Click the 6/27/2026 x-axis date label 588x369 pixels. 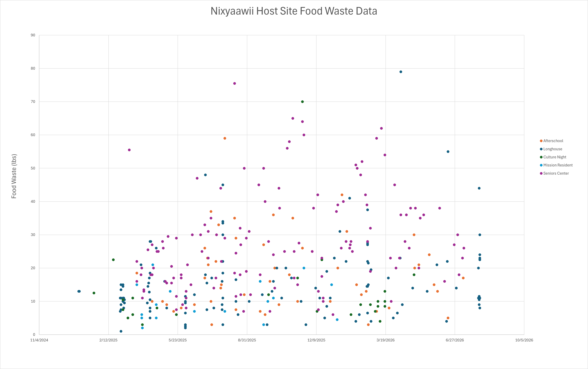455,340
